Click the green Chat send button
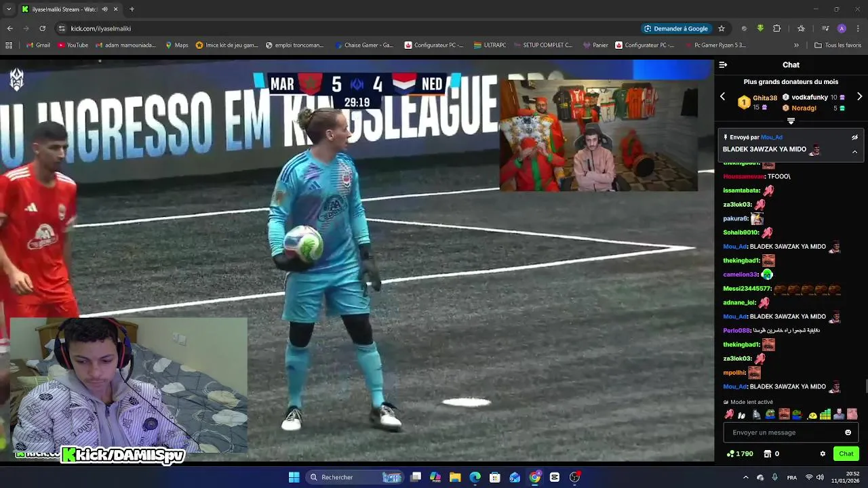Screen dimensions: 868x488 (x=846, y=453)
